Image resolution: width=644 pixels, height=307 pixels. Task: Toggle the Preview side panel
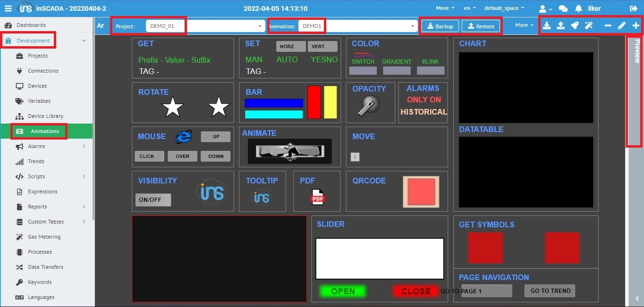[x=636, y=51]
